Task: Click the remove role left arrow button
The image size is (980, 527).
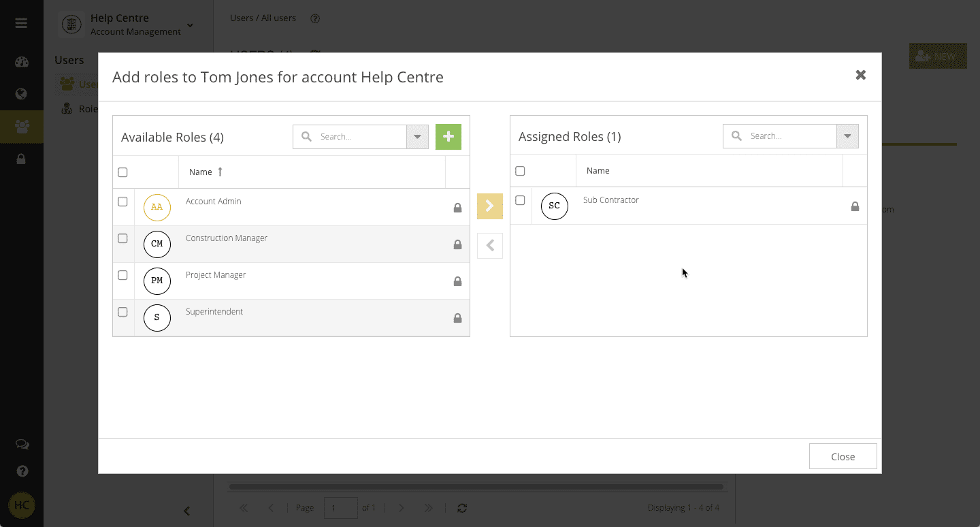Action: click(490, 246)
